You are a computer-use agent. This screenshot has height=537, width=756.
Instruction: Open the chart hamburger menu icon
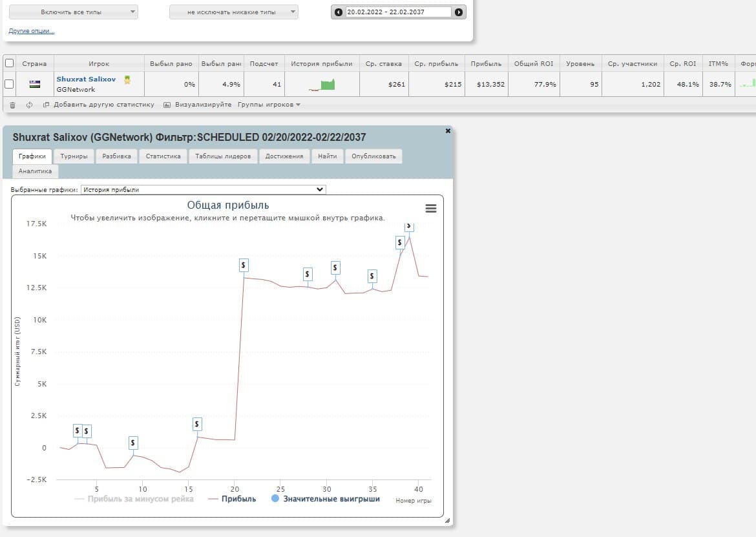click(x=431, y=208)
